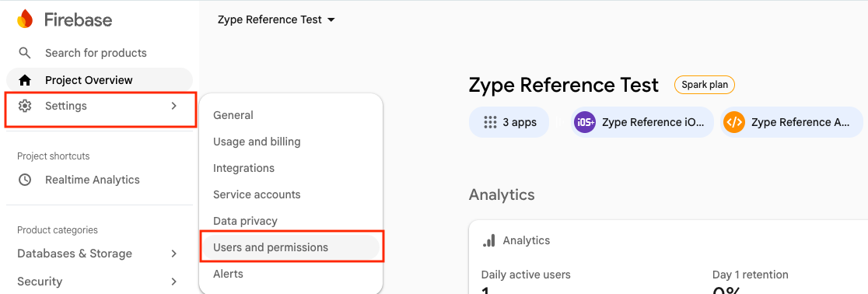
Task: Click the orange web code app icon
Action: 734,122
